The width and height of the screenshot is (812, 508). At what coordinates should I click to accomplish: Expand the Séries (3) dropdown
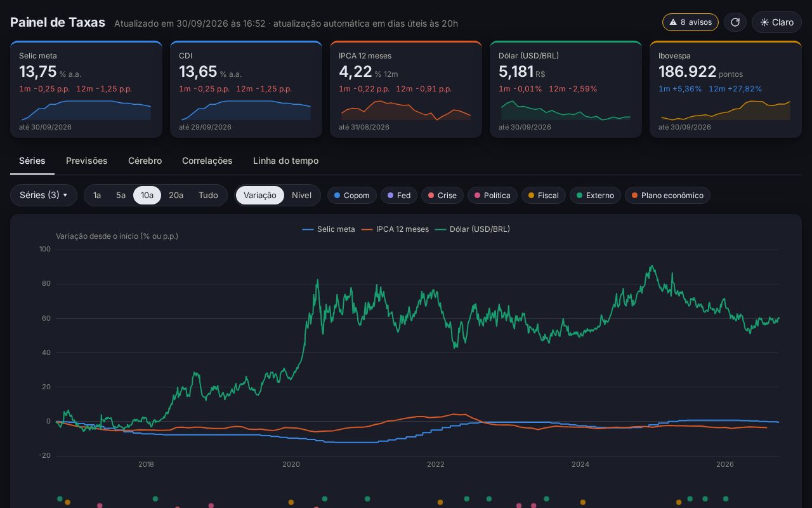tap(44, 195)
